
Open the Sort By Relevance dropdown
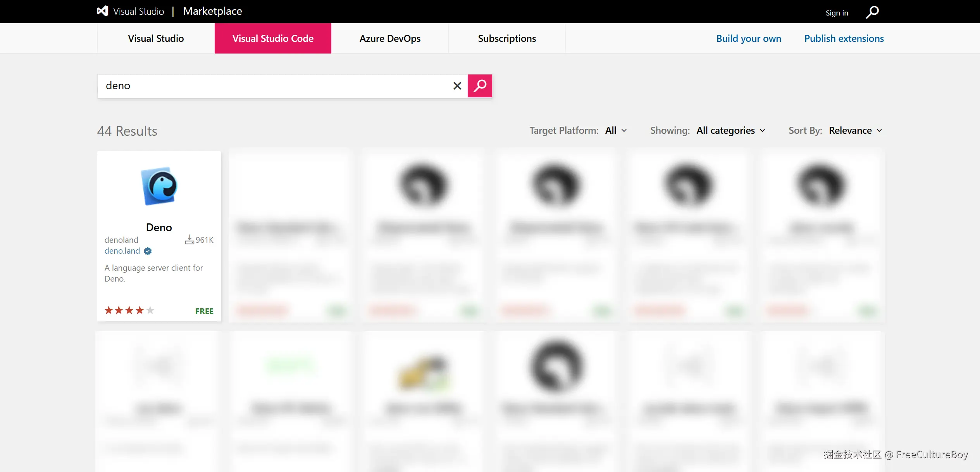click(855, 131)
